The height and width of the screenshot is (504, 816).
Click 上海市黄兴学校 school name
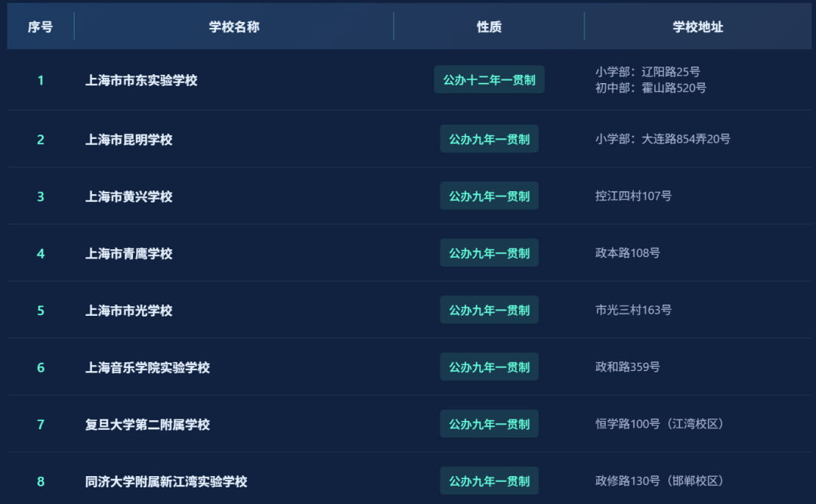click(129, 196)
